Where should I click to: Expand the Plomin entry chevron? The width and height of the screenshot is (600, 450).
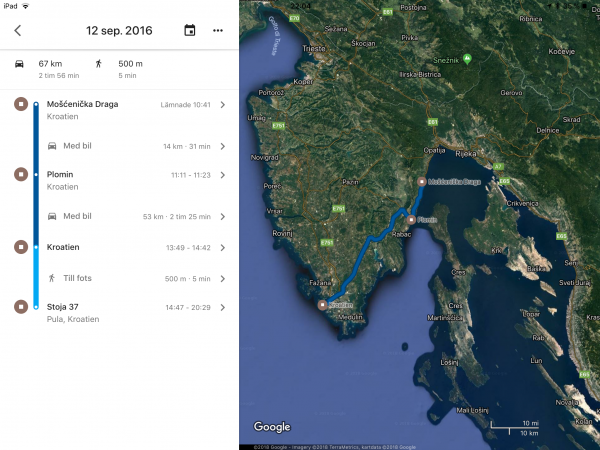222,174
